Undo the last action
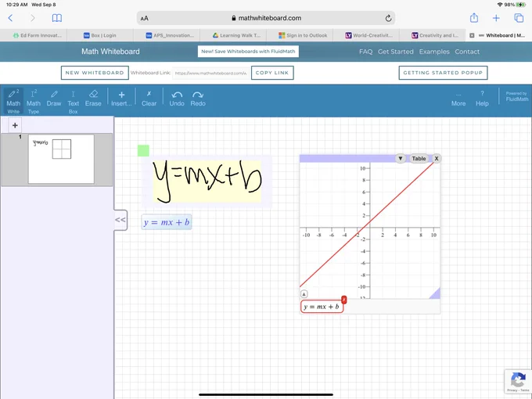This screenshot has width=532, height=399. [177, 99]
